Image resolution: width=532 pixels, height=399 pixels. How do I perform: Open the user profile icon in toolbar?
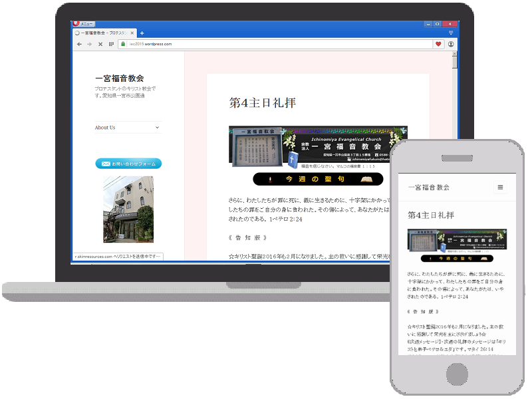pyautogui.click(x=451, y=44)
